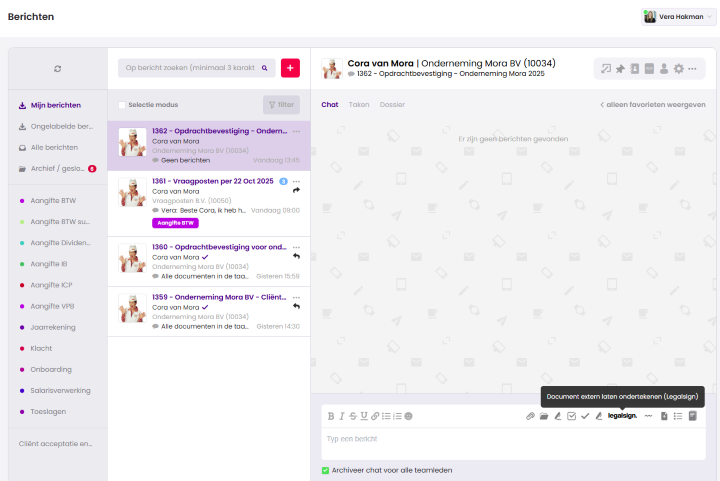Open the Vera Hokman user dropdown
Viewport: 720px width, 481px height.
[678, 16]
